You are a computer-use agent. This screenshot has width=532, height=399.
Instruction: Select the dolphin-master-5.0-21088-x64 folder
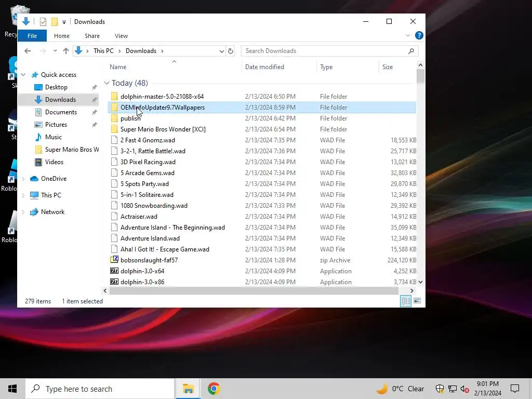pos(162,96)
